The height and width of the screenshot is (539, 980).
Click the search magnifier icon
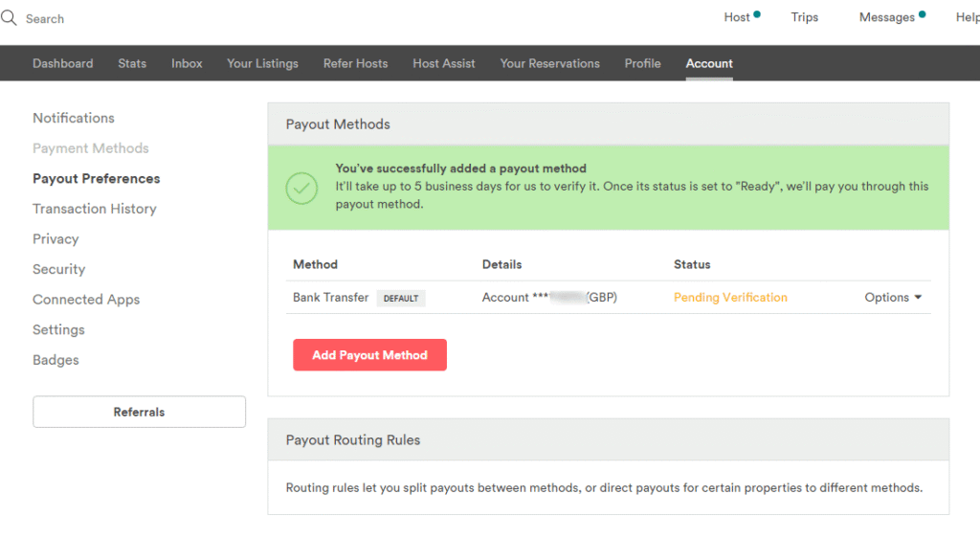[x=10, y=18]
